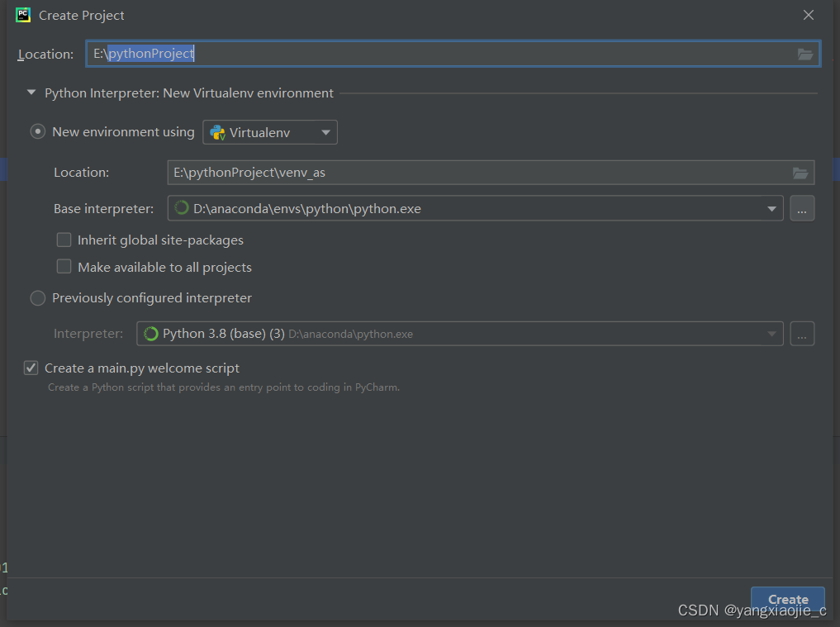Click the ellipsis button beside Interpreter dropdown

click(802, 334)
